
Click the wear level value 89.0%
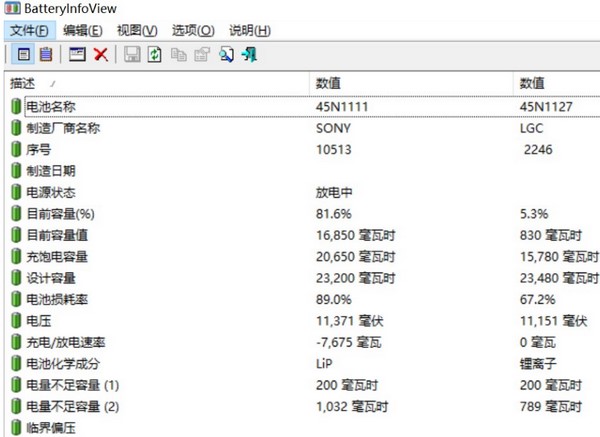pyautogui.click(x=333, y=299)
